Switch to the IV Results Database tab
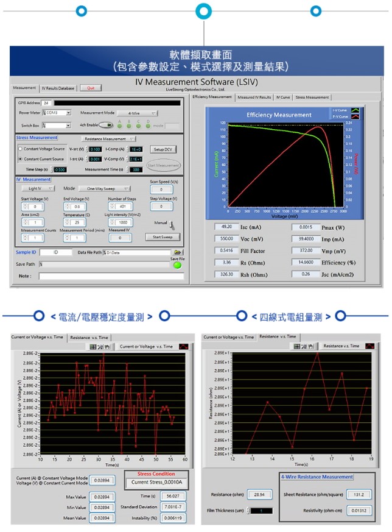 [x=58, y=88]
